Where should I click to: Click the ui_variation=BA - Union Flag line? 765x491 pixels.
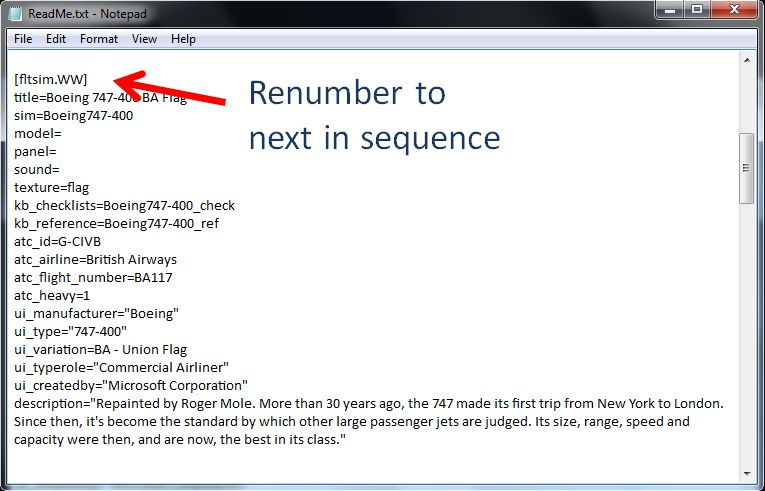pyautogui.click(x=101, y=349)
